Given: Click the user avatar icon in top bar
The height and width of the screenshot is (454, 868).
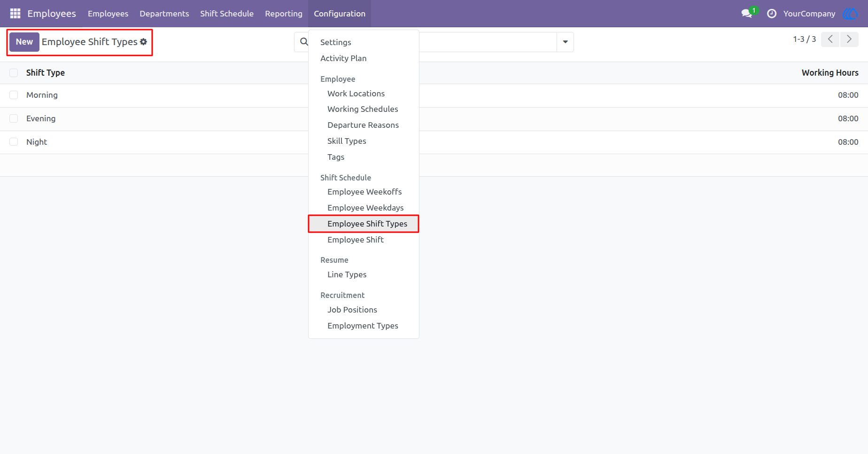Looking at the screenshot, I should [851, 14].
